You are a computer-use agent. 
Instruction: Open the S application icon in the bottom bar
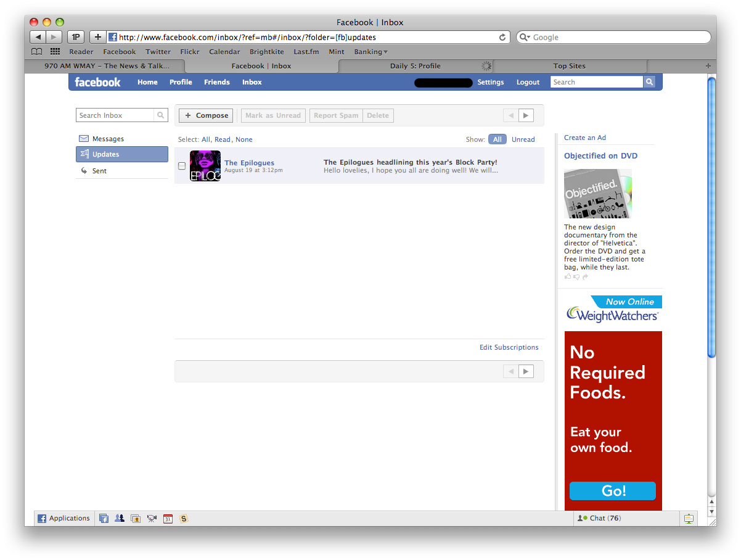pyautogui.click(x=184, y=519)
